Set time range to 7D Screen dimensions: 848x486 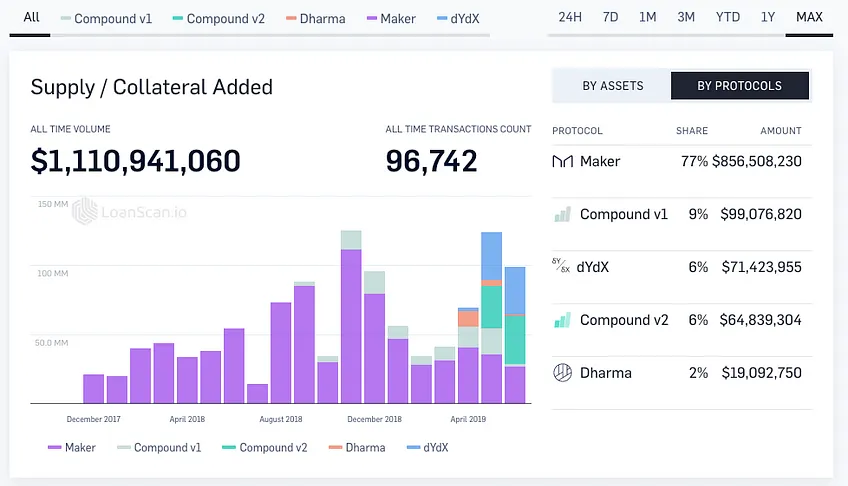610,17
